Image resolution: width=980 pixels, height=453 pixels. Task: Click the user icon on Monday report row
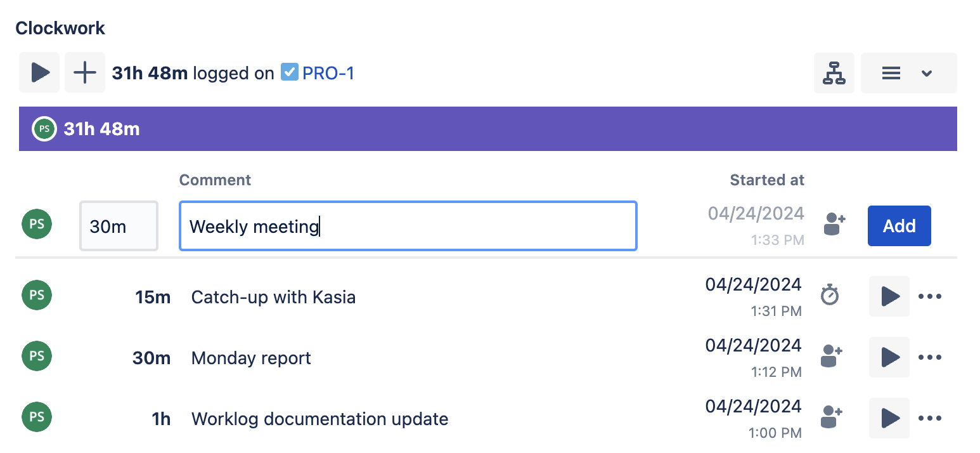pos(831,357)
